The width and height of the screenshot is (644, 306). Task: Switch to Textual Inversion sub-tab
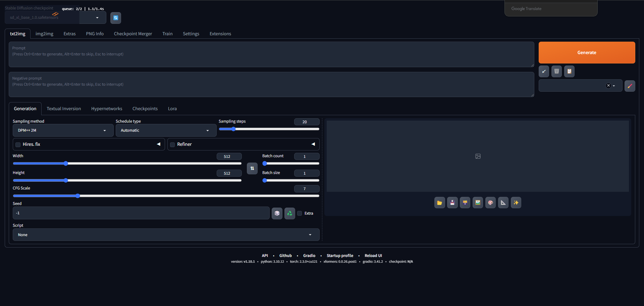pyautogui.click(x=64, y=108)
